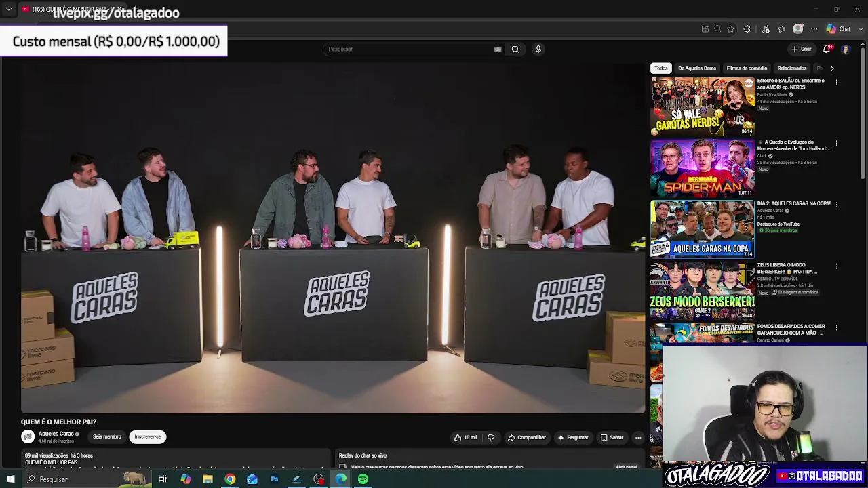Open Spotify from the taskbar

point(363,479)
